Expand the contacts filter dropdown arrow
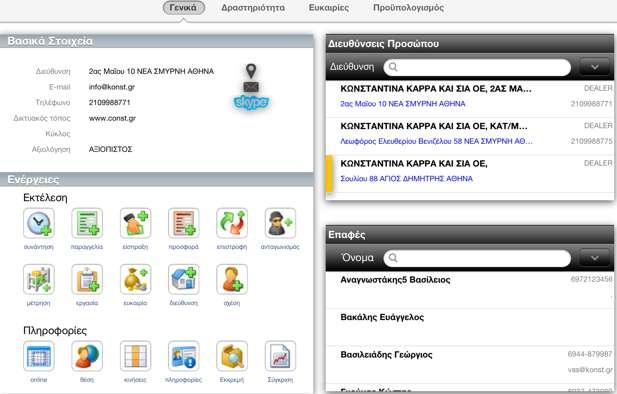Viewport: 617px width, 394px height. pos(595,258)
